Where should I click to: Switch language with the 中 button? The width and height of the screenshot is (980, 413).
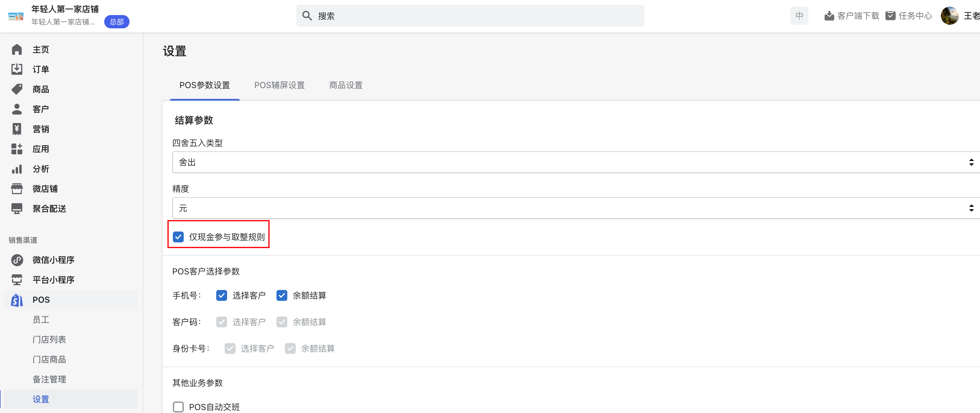[799, 16]
